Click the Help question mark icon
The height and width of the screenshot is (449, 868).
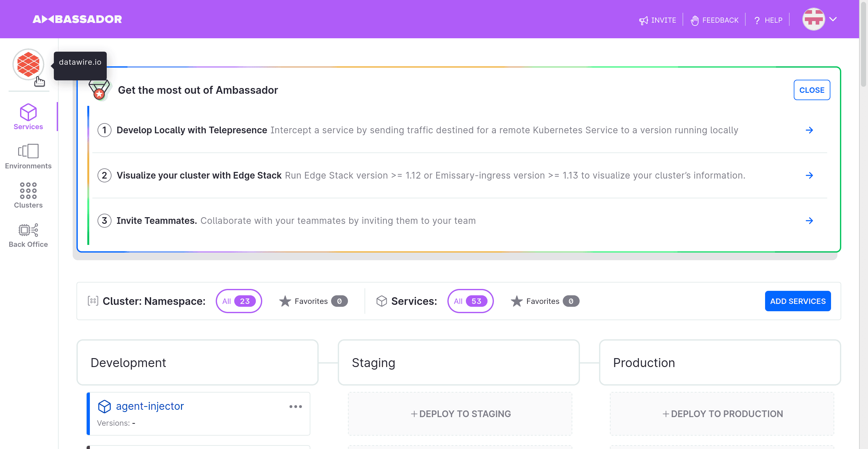757,20
